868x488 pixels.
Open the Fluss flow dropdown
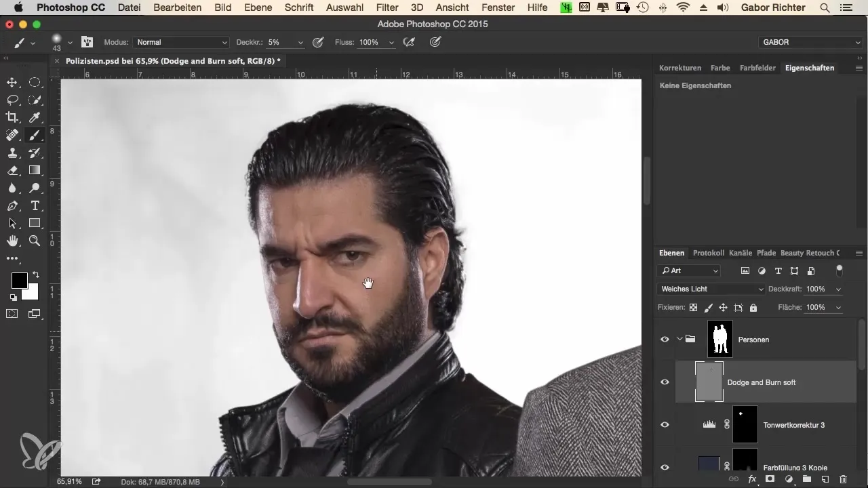[x=391, y=42]
